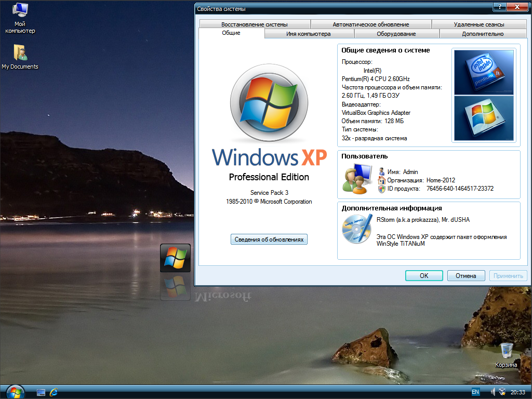The height and width of the screenshot is (399, 532).
Task: Click the users and monitor icon
Action: [x=357, y=179]
